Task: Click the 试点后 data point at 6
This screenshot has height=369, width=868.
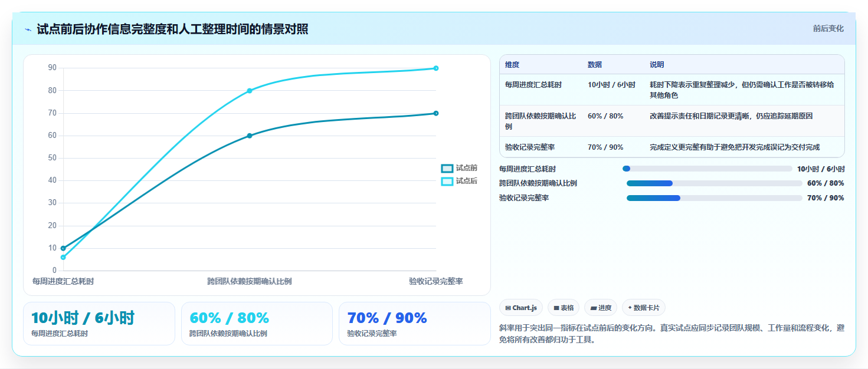Action: pyautogui.click(x=63, y=257)
